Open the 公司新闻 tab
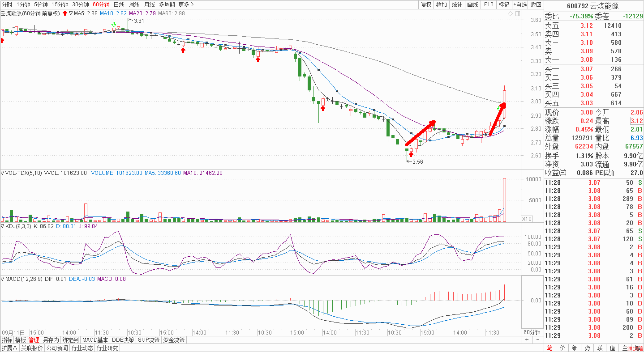This screenshot has width=644, height=352. pos(57,348)
